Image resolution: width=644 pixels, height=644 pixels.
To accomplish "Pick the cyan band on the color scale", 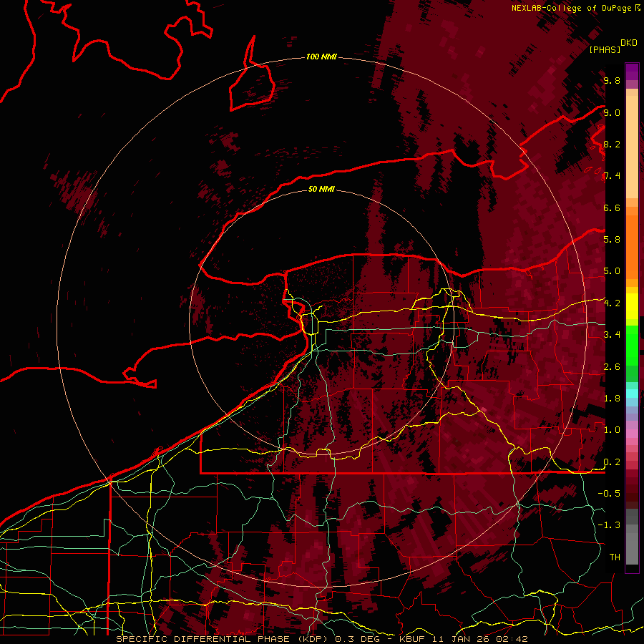I will 632,394.
